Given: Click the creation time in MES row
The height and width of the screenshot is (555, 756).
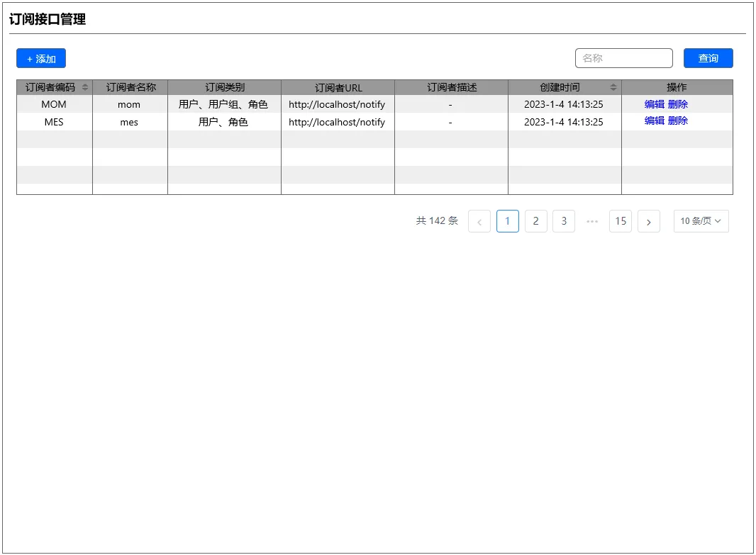Looking at the screenshot, I should [564, 122].
